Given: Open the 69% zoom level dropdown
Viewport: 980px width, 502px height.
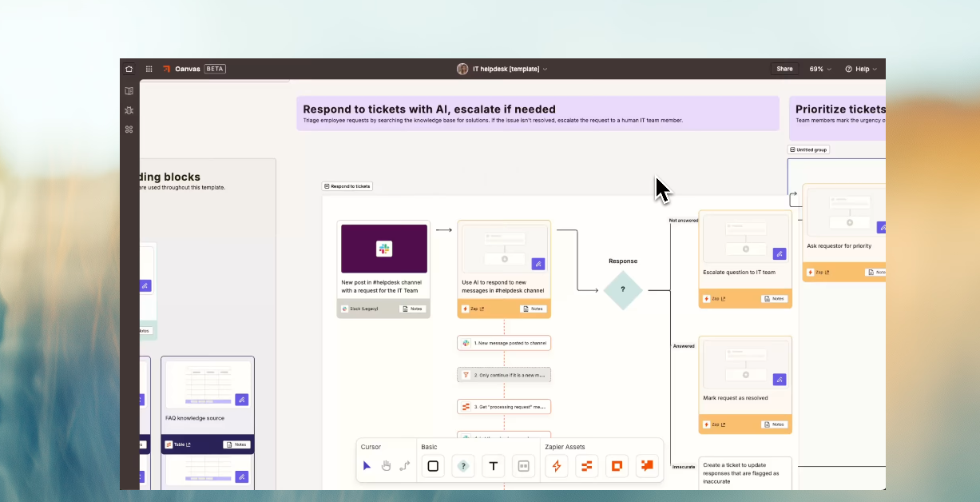Looking at the screenshot, I should [x=819, y=69].
